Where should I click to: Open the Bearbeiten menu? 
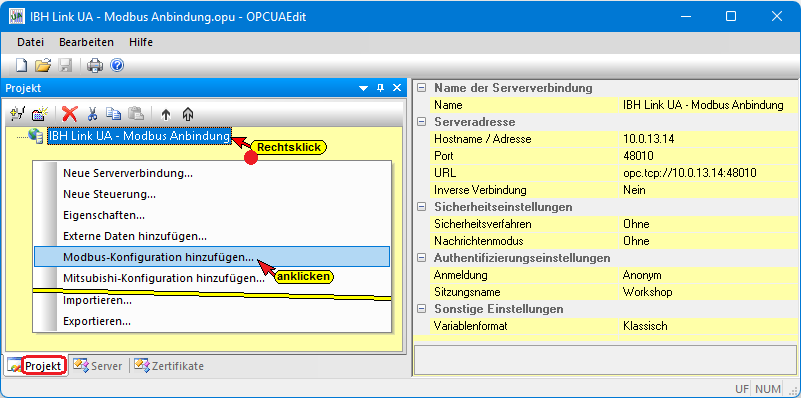coord(86,42)
